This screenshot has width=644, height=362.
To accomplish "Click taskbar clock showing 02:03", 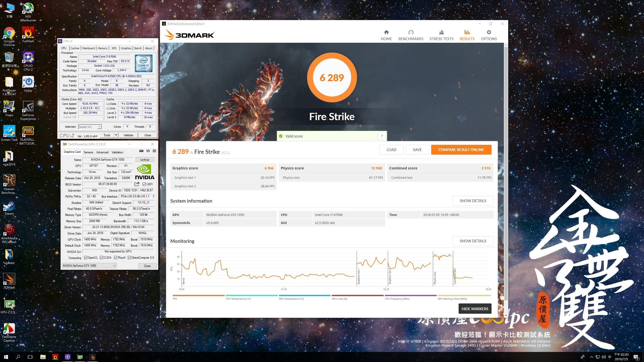I will (x=621, y=357).
